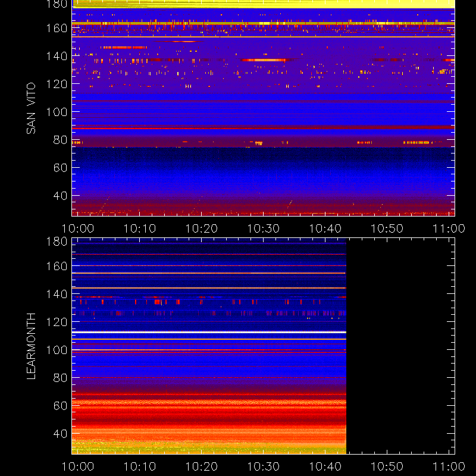
Task: Click 11:00 time label under San Vito plot
Action: [x=449, y=228]
